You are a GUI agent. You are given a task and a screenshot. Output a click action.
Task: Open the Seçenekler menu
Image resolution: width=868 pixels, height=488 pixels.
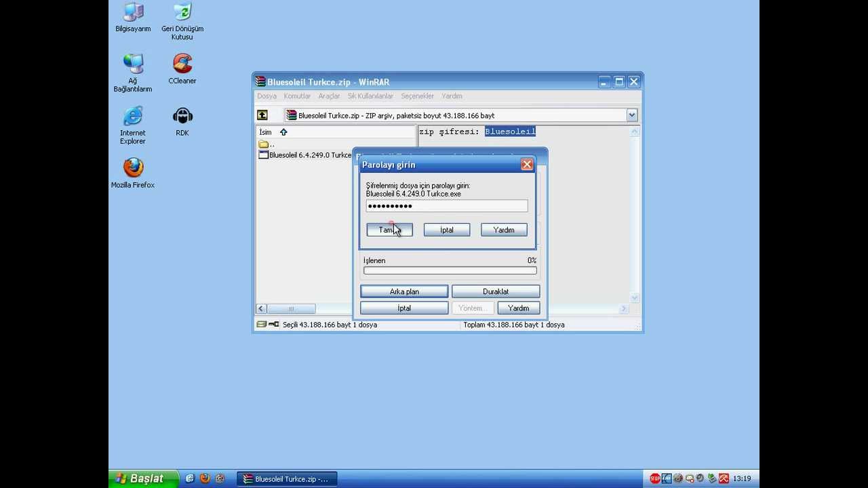pos(417,96)
